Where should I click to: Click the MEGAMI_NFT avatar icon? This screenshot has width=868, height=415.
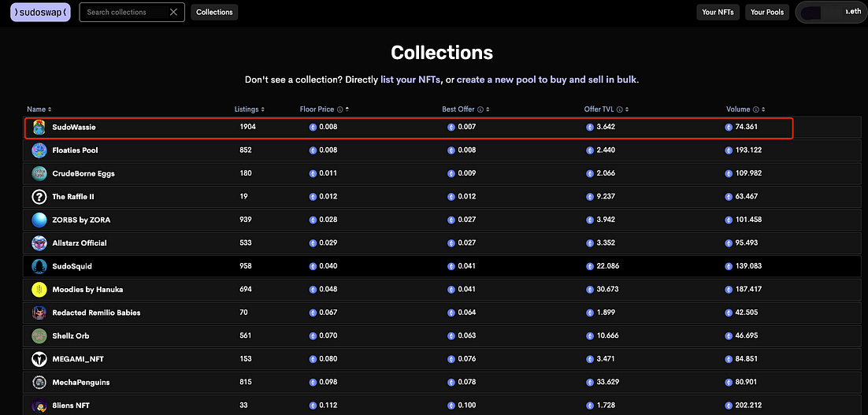click(39, 359)
